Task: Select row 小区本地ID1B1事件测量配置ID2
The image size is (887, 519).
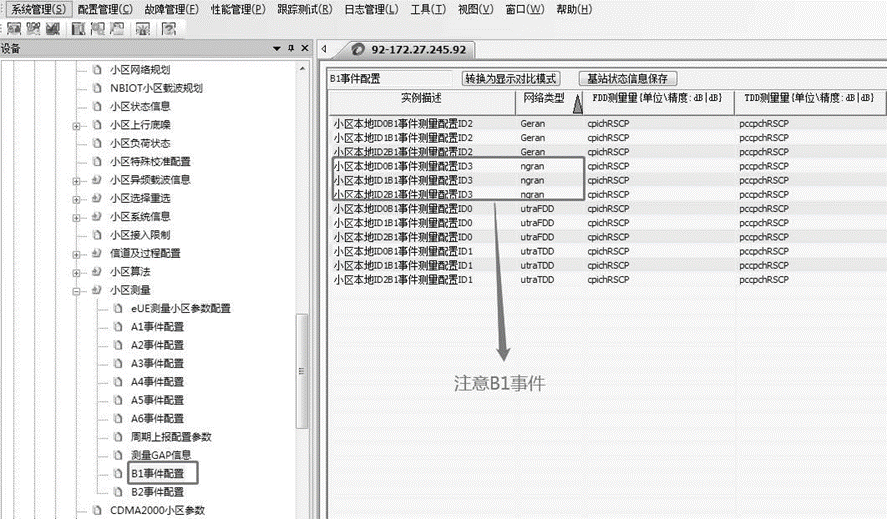Action: (x=608, y=138)
